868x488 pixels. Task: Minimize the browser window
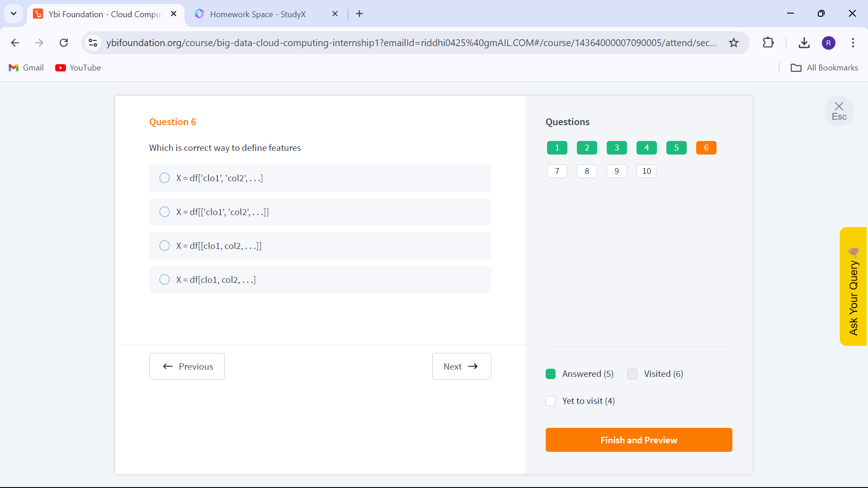pos(790,14)
